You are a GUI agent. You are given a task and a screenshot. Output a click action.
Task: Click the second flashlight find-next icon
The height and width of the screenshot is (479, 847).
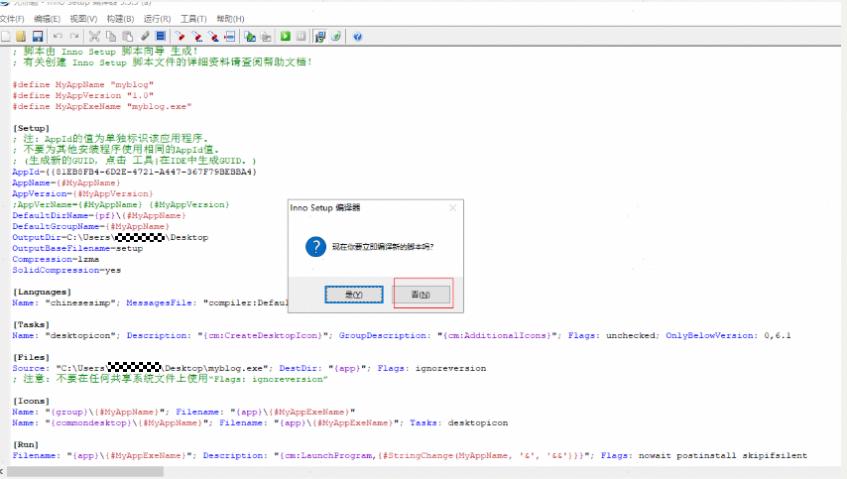click(197, 37)
